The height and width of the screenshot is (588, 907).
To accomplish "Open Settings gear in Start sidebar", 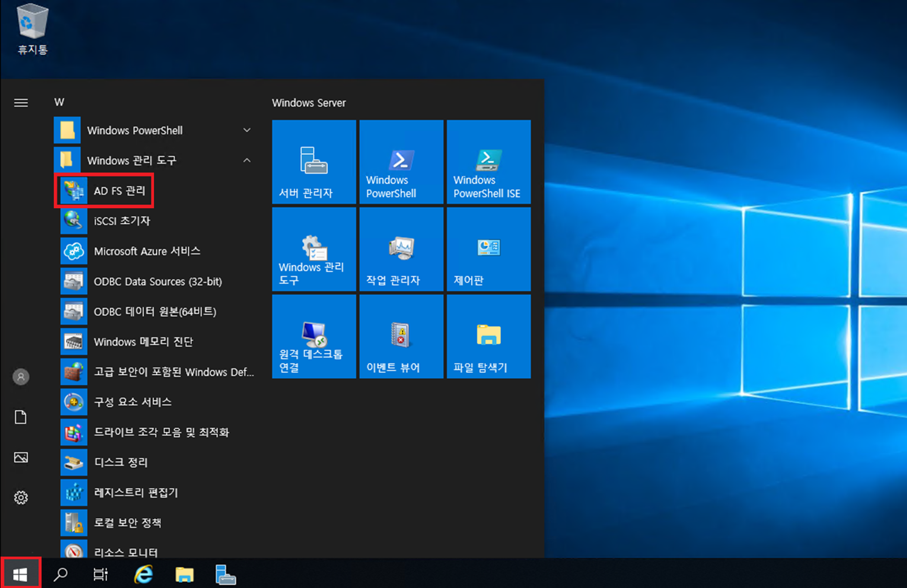I will coord(21,498).
